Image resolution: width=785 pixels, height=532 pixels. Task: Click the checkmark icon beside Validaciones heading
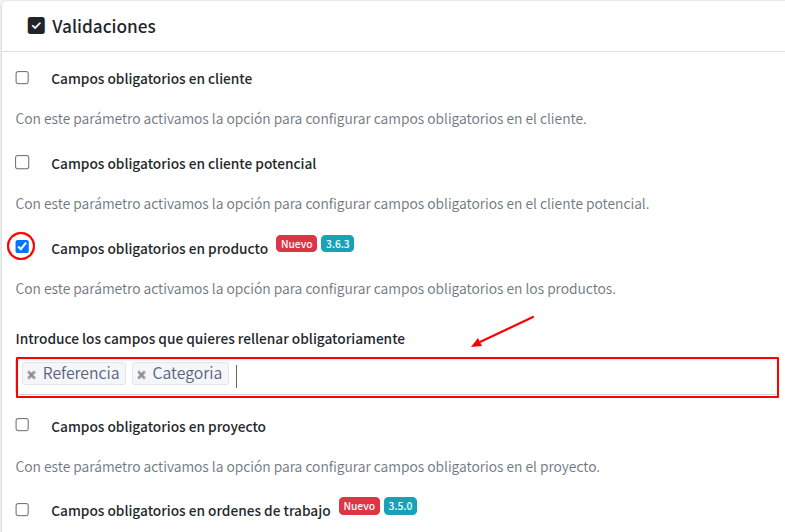tap(36, 26)
